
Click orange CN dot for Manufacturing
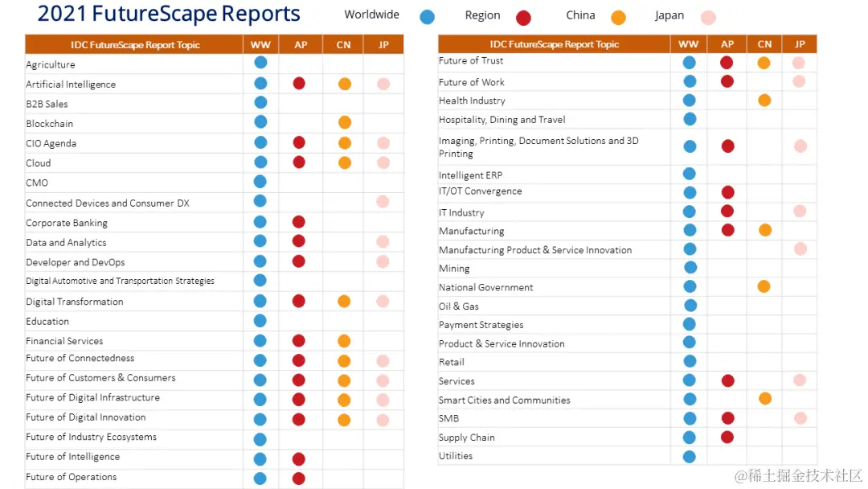765,230
